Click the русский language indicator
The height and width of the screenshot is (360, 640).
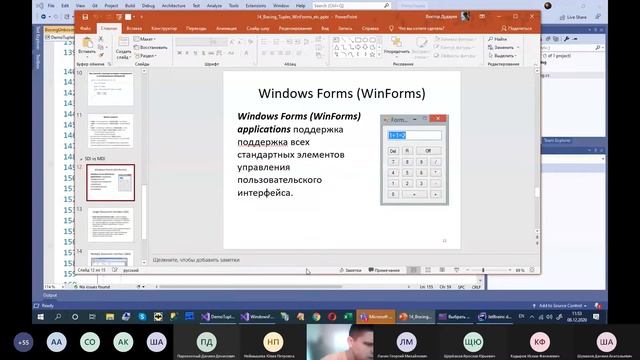pyautogui.click(x=131, y=270)
